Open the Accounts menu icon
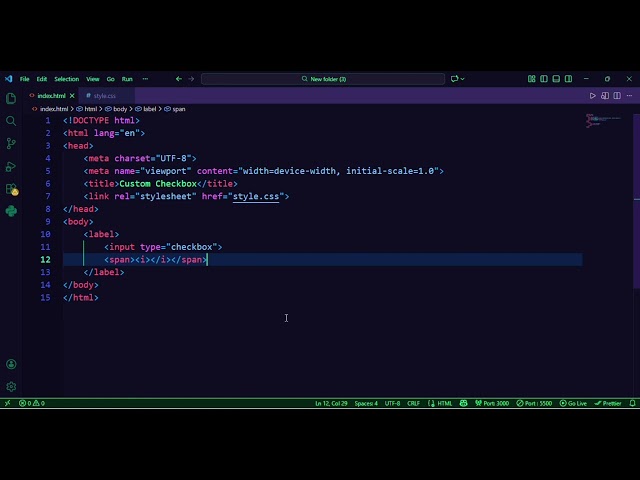 click(x=11, y=364)
